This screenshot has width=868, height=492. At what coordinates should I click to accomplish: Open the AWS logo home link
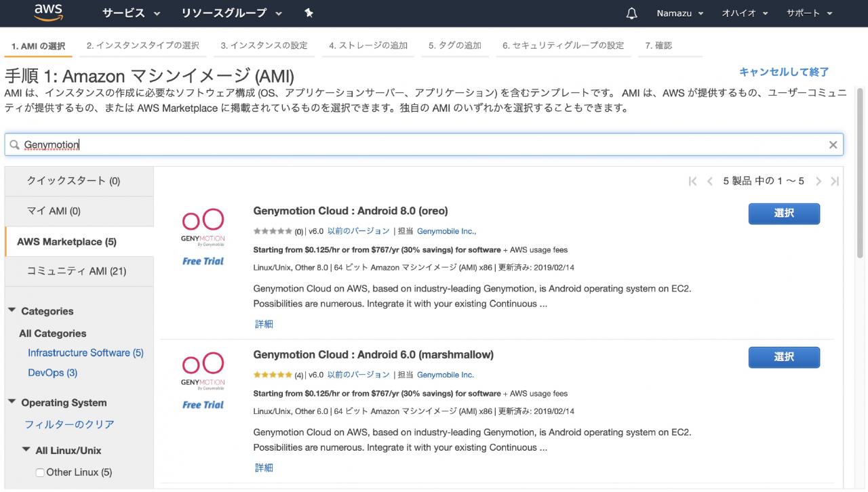point(48,12)
